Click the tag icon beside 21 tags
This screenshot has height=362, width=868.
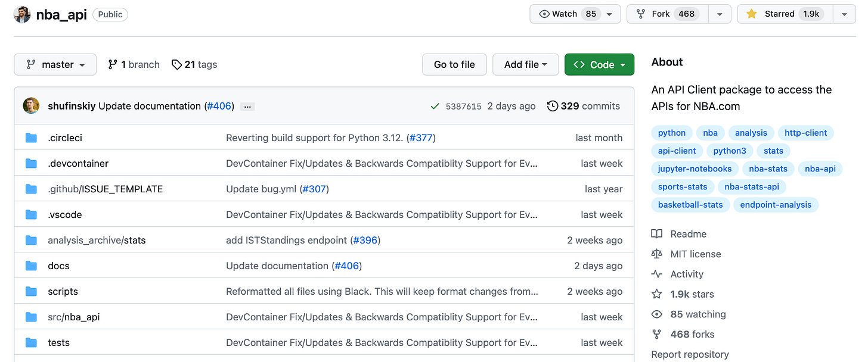(x=176, y=64)
